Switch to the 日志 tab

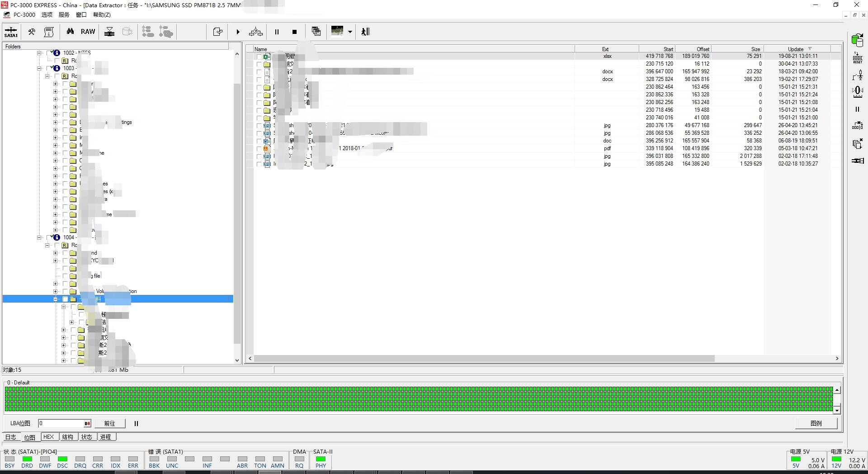[11, 437]
